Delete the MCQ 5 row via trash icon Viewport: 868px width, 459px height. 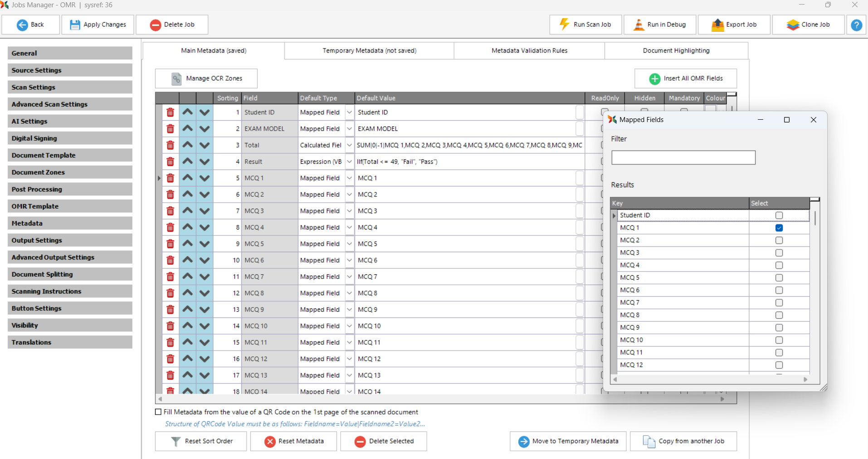pos(170,244)
